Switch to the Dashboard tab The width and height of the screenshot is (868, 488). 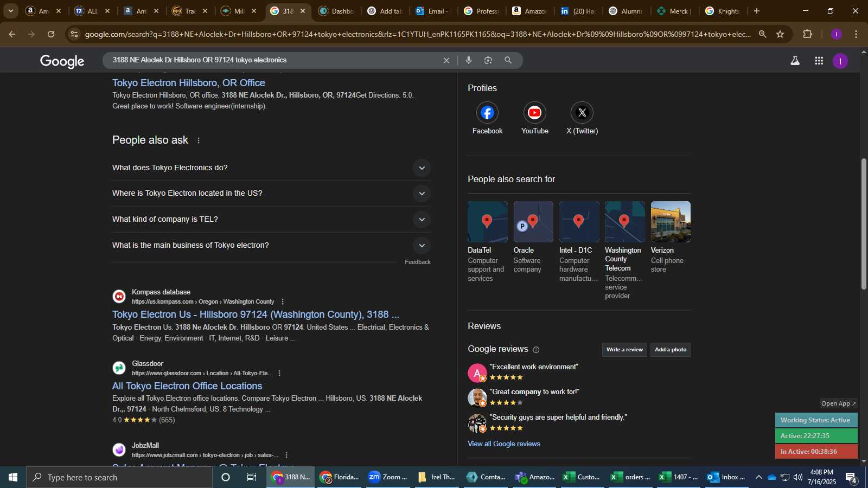click(336, 11)
